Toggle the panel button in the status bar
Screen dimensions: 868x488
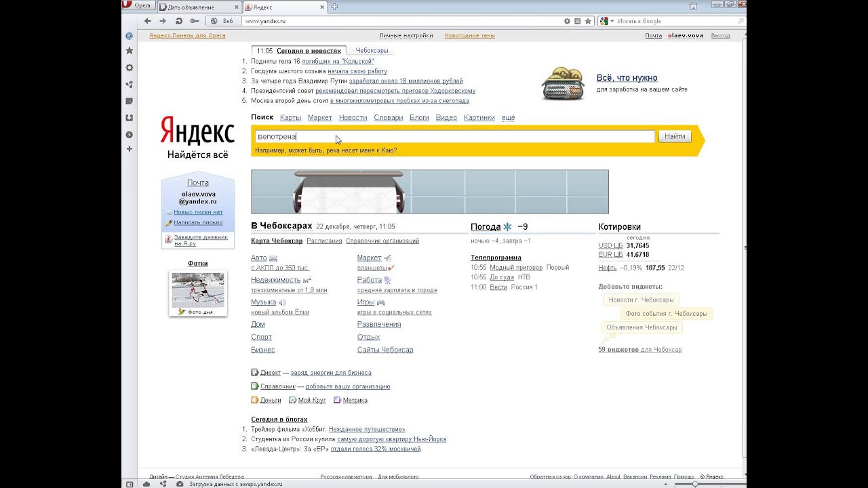130,484
